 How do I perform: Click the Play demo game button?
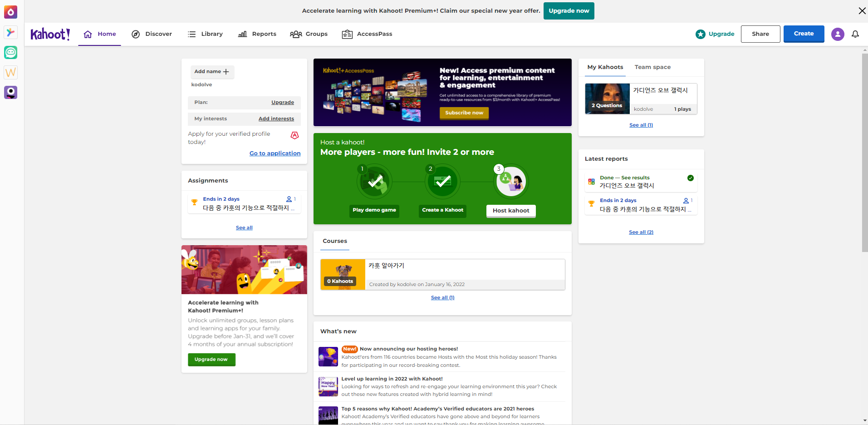pos(374,210)
